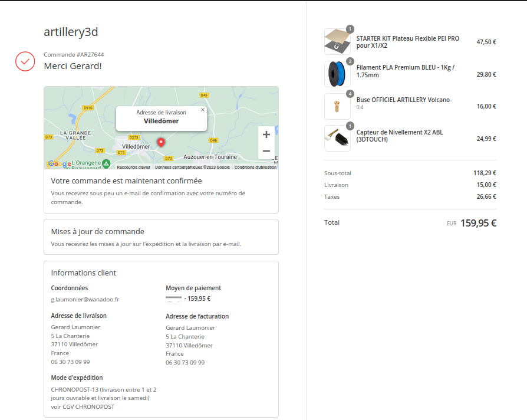
Task: Click the L'Orangerie campsite marker on map
Action: point(106,163)
